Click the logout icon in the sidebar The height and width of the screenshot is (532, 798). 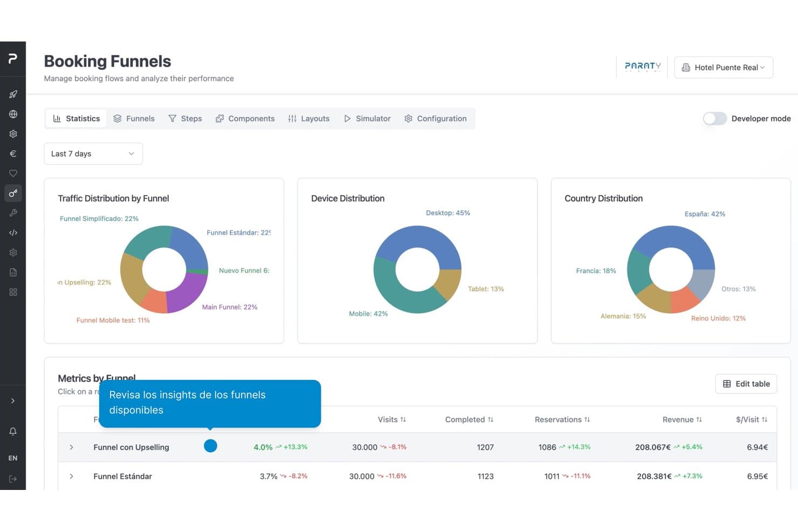(x=13, y=479)
